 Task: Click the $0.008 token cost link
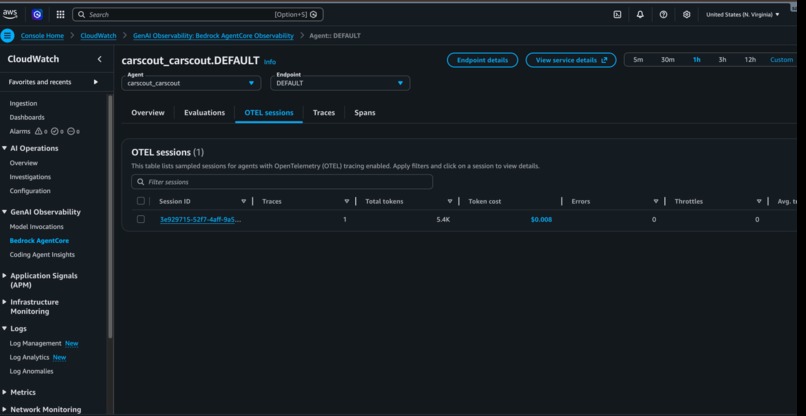541,220
